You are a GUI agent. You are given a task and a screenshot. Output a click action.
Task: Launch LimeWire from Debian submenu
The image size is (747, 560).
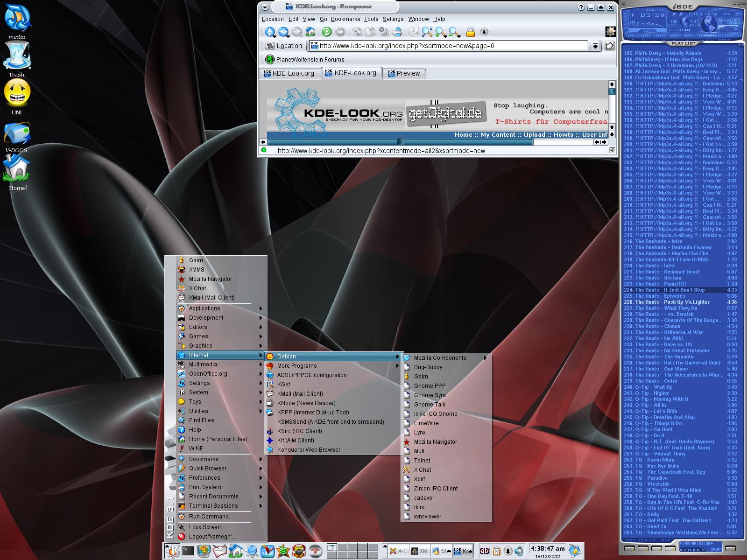(446, 423)
